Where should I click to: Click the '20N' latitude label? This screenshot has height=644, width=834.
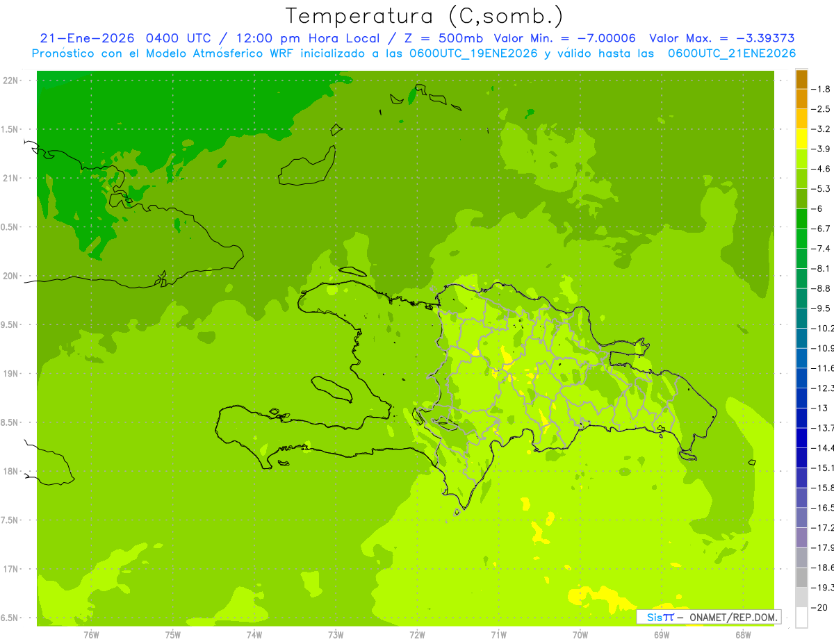[x=10, y=276]
